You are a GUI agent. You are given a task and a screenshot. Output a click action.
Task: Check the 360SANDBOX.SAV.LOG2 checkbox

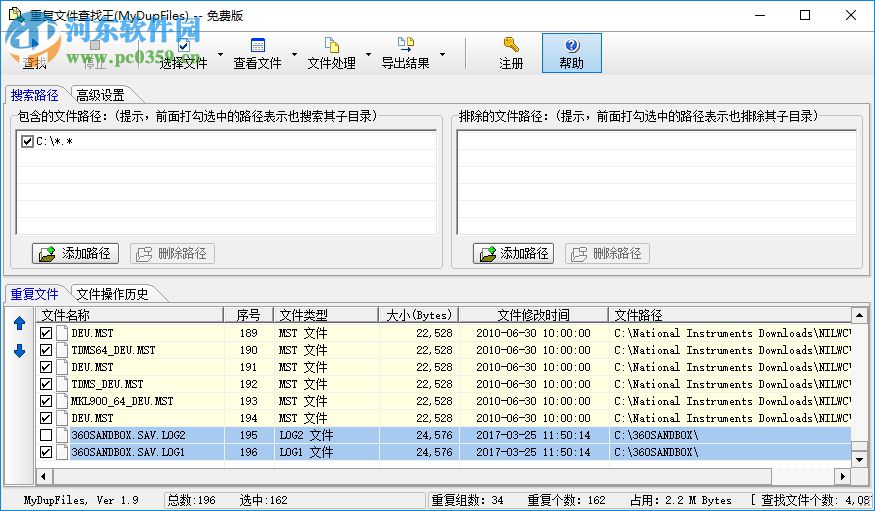(46, 435)
